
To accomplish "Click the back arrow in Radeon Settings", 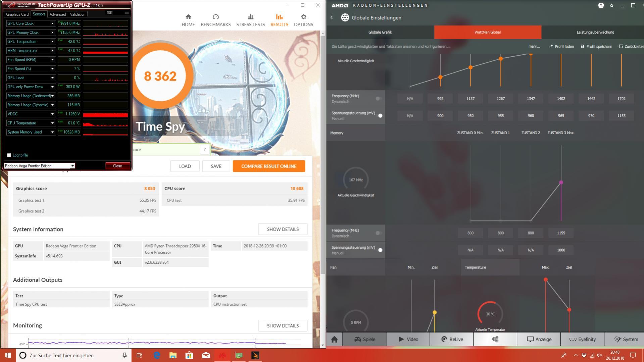I will click(x=332, y=17).
